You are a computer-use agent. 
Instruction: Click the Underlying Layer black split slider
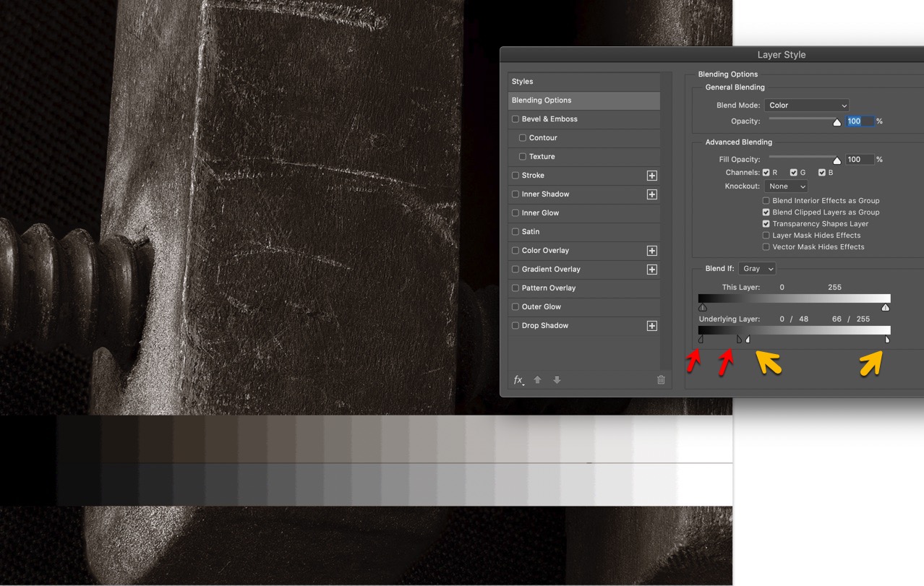(701, 338)
